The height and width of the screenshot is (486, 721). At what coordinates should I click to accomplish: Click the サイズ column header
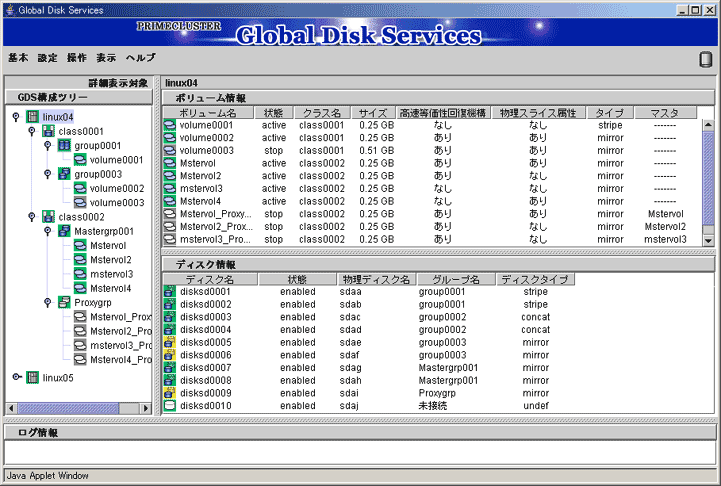pos(373,113)
